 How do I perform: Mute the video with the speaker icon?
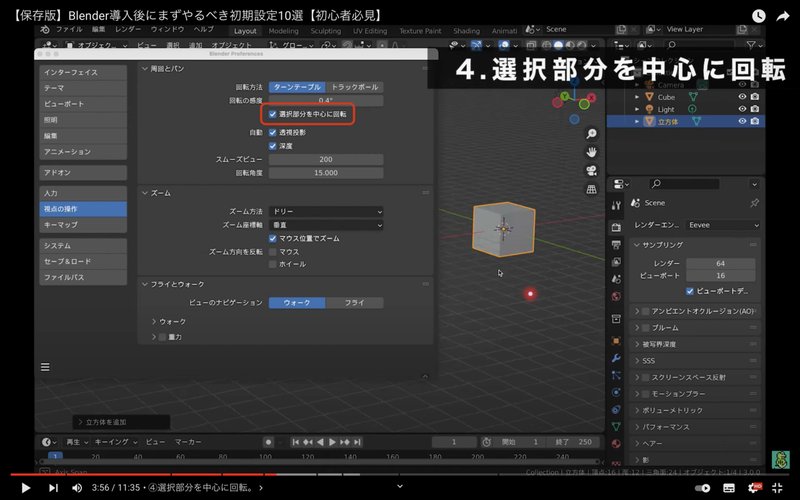77,488
